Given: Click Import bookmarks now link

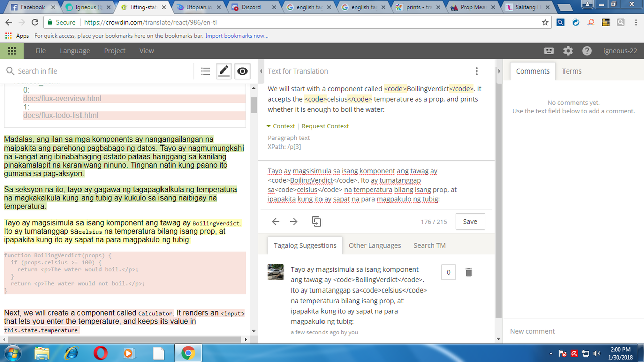Looking at the screenshot, I should point(236,36).
